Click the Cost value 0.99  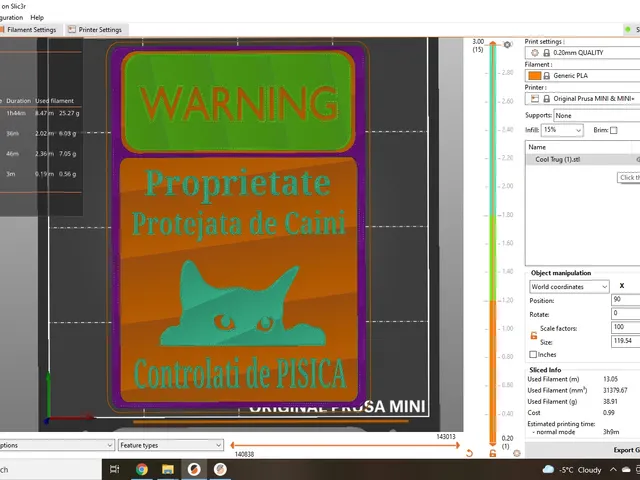tap(609, 413)
